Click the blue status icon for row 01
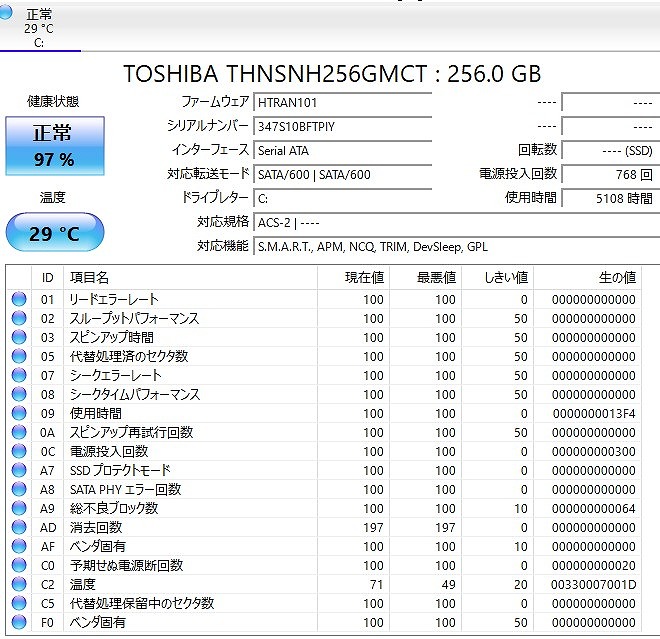The width and height of the screenshot is (660, 639). point(19,299)
